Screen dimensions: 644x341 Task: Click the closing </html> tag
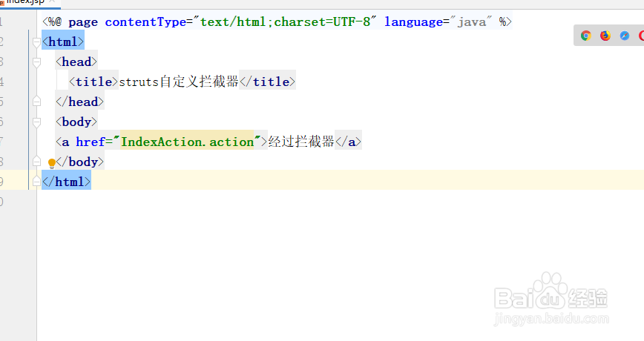tap(66, 182)
